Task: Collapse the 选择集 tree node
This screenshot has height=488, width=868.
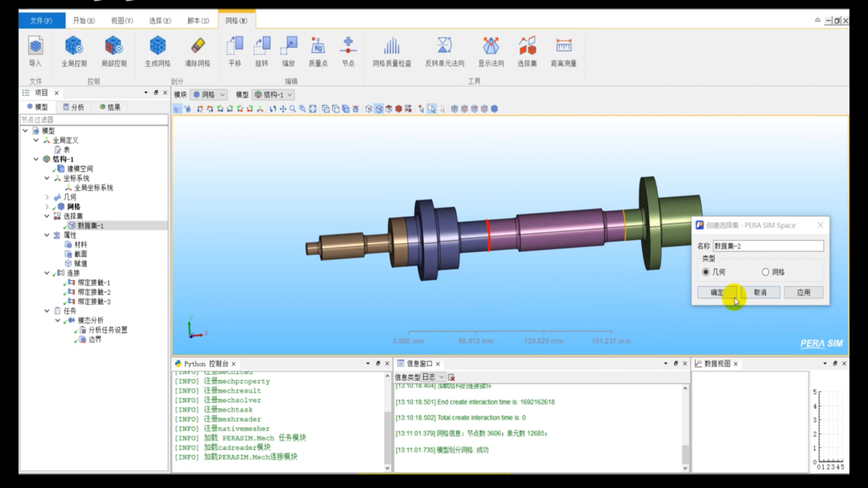Action: 47,216
